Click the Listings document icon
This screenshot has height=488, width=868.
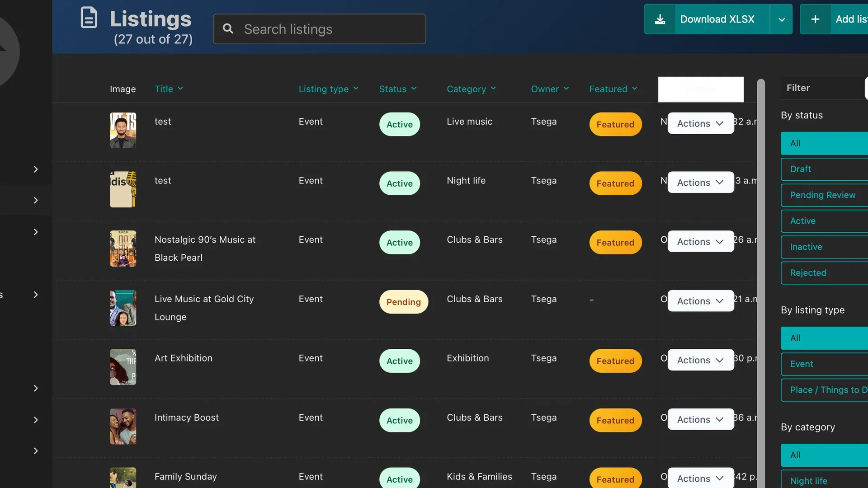click(x=89, y=18)
